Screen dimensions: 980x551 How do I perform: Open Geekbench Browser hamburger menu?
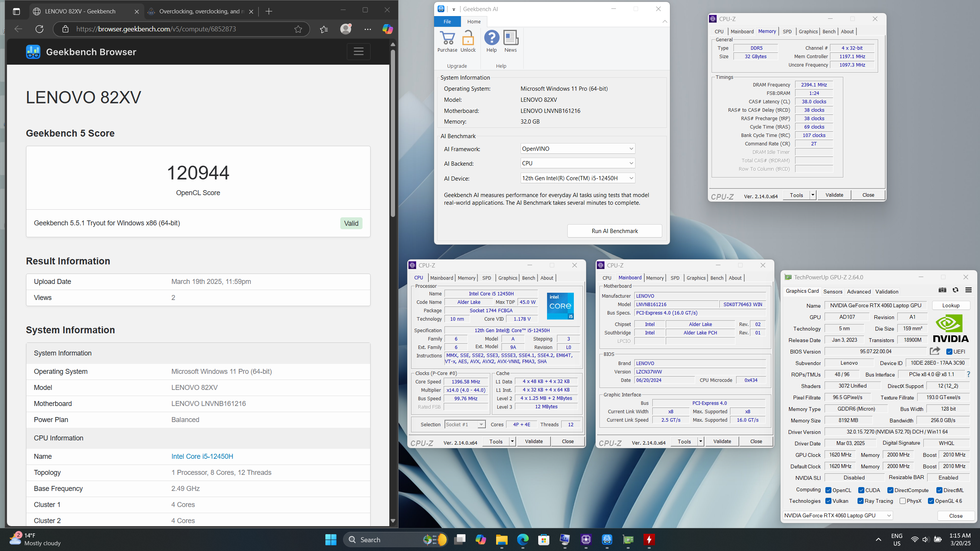(358, 51)
